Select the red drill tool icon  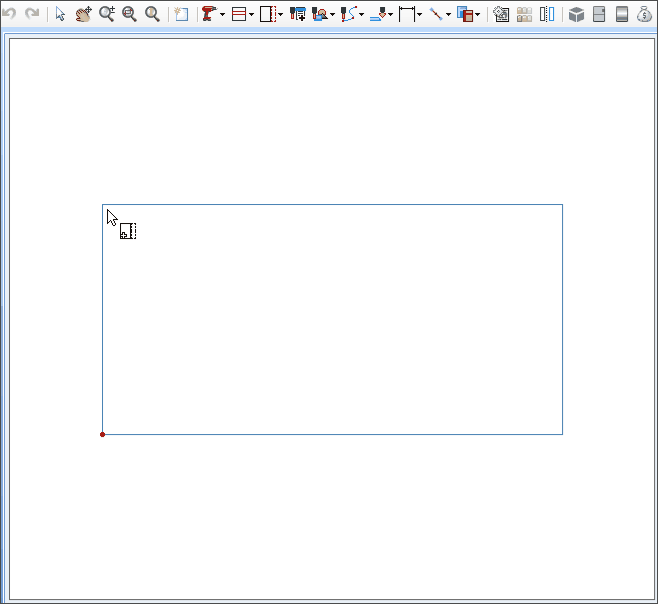click(x=209, y=14)
